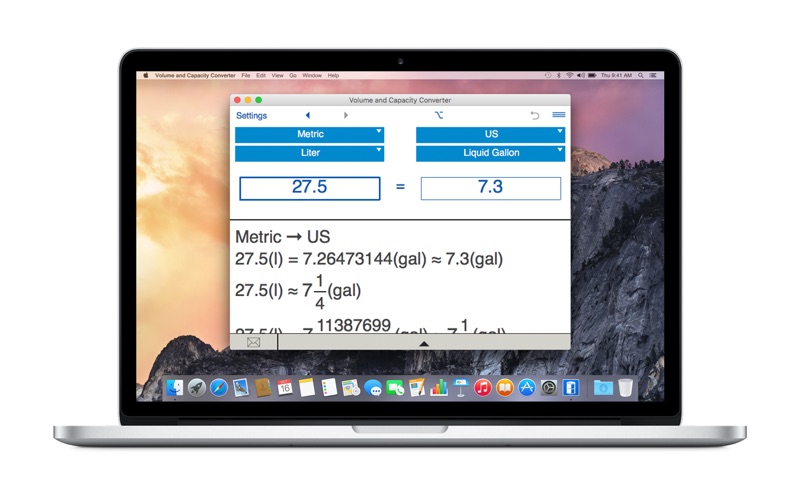Open Calendar from the dock

pos(285,388)
